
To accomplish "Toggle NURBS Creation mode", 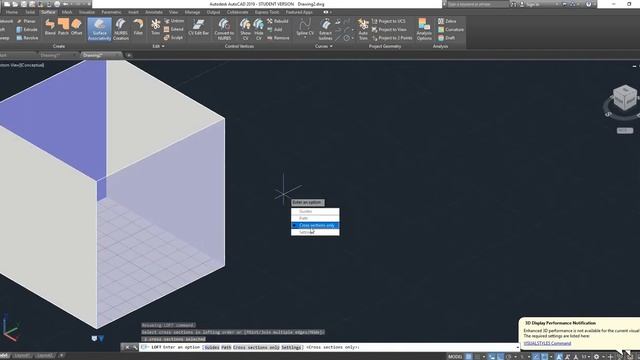I will point(121,29).
